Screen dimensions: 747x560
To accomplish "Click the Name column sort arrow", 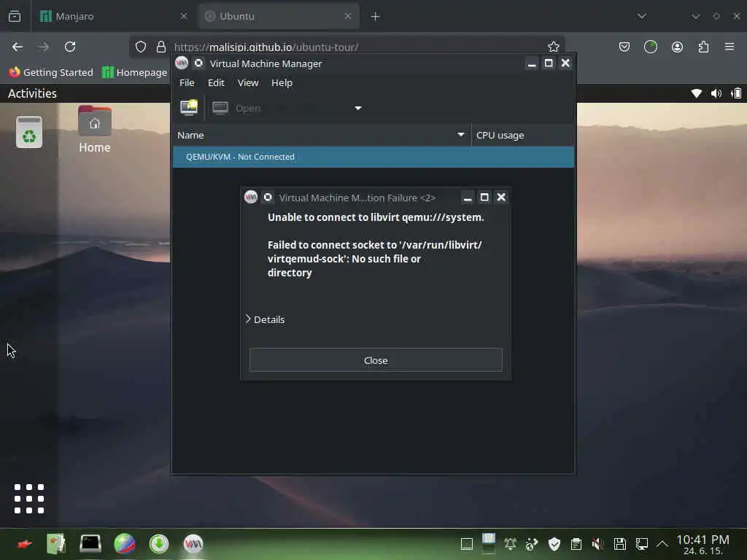I will [461, 135].
